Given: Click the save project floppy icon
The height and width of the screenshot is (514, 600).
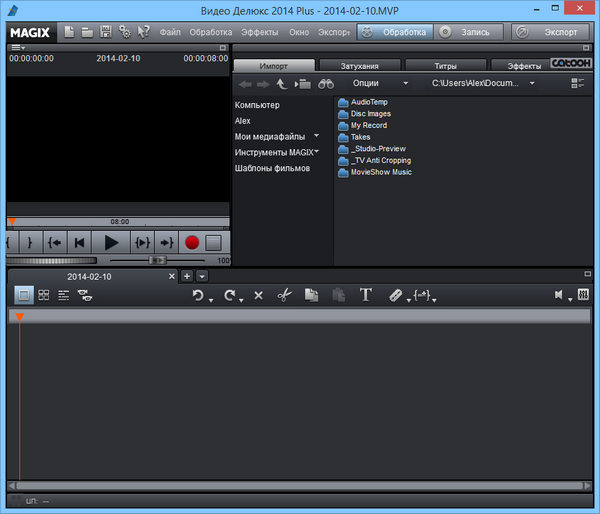Looking at the screenshot, I should point(105,32).
